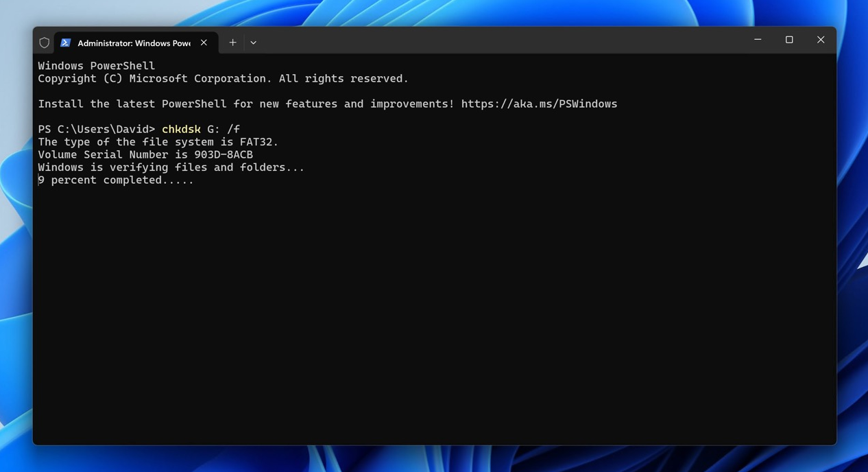Open the aka.ms/PSWindows link

tap(539, 104)
